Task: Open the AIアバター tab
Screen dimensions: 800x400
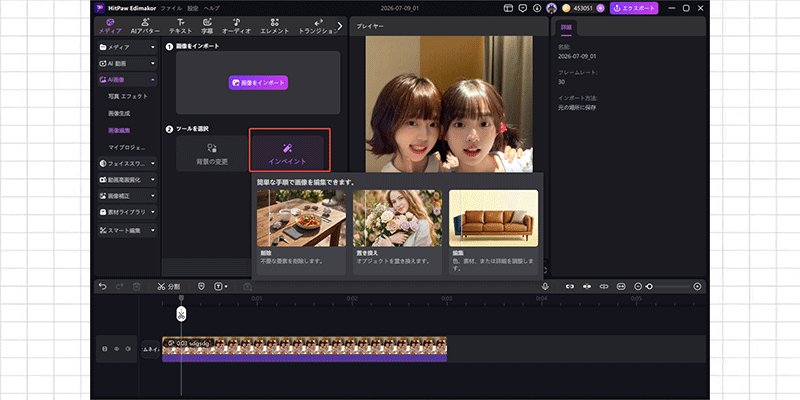Action: pos(145,26)
